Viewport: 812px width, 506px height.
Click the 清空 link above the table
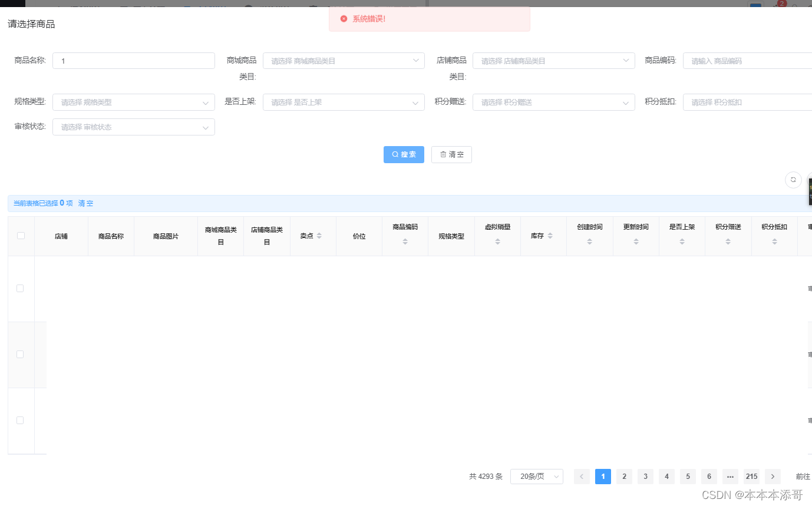85,203
